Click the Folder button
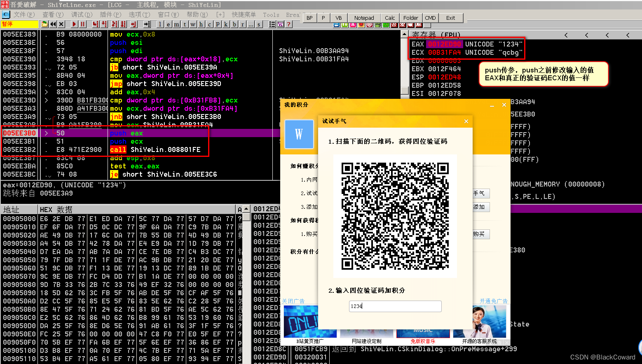 [411, 18]
